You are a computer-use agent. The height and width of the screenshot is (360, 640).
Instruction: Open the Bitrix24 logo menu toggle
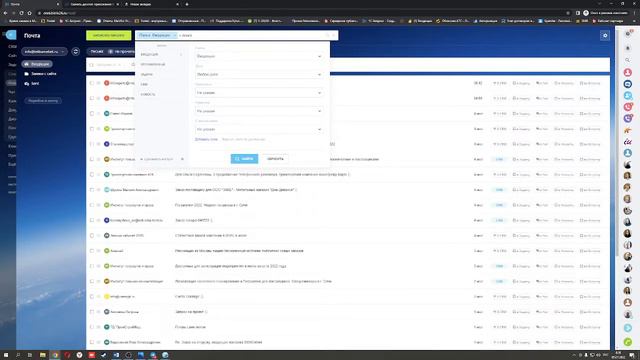[11, 35]
